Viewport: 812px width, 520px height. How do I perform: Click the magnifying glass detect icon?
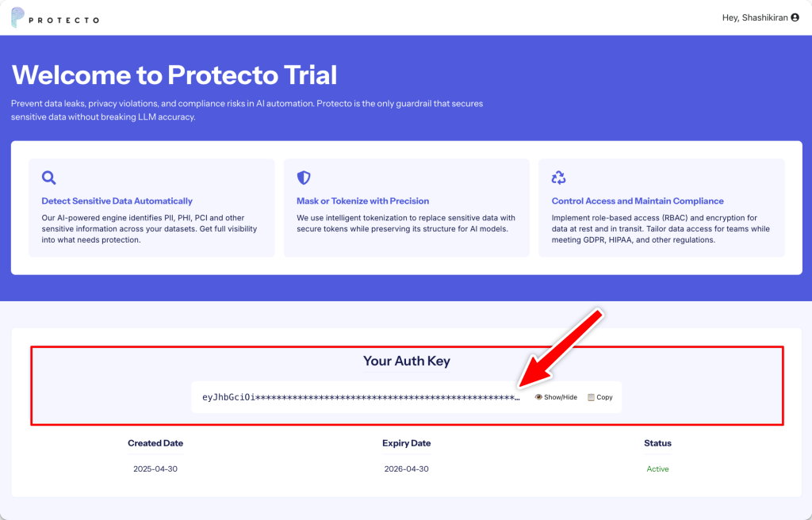coord(48,178)
